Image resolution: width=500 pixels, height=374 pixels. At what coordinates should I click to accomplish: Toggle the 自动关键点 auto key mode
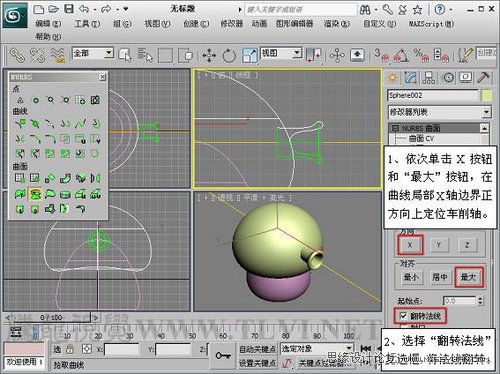pos(257,349)
